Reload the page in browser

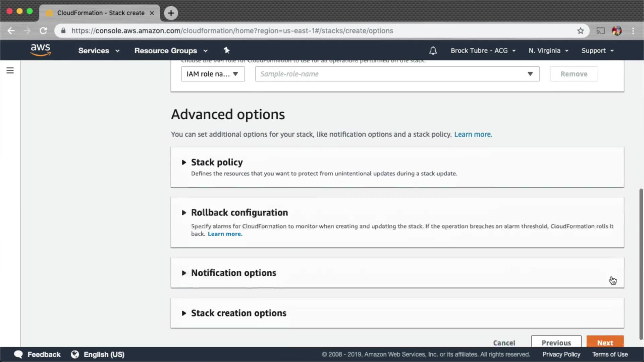pyautogui.click(x=43, y=31)
